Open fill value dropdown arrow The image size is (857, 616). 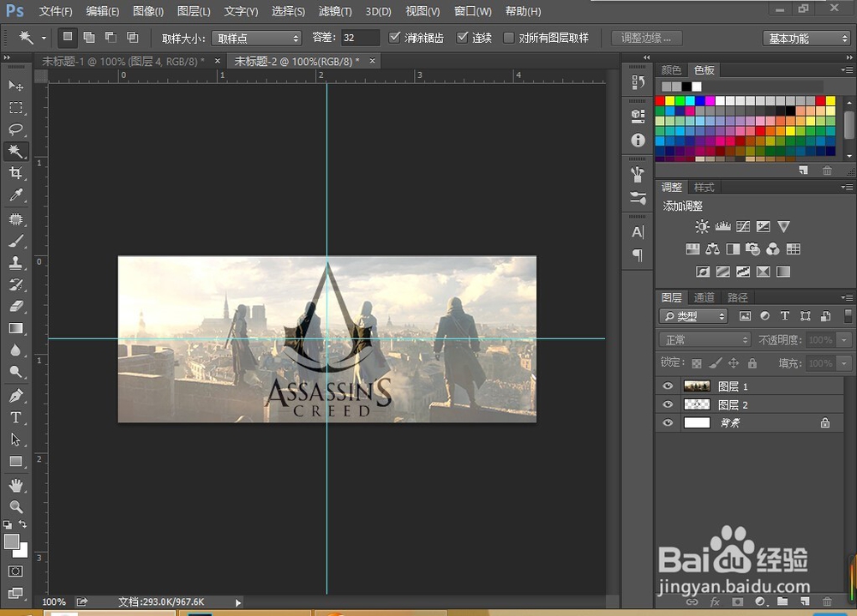[844, 363]
